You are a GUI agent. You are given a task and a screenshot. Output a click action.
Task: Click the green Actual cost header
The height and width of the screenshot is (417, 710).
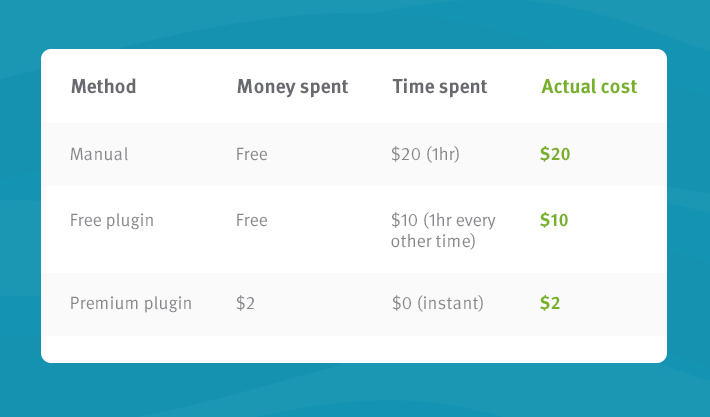(589, 87)
